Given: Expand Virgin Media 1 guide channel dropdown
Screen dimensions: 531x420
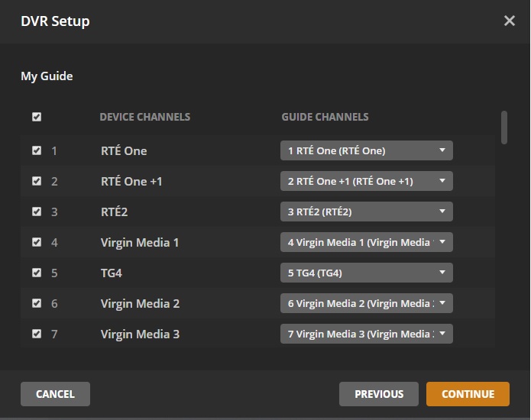Looking at the screenshot, I should (366, 242).
